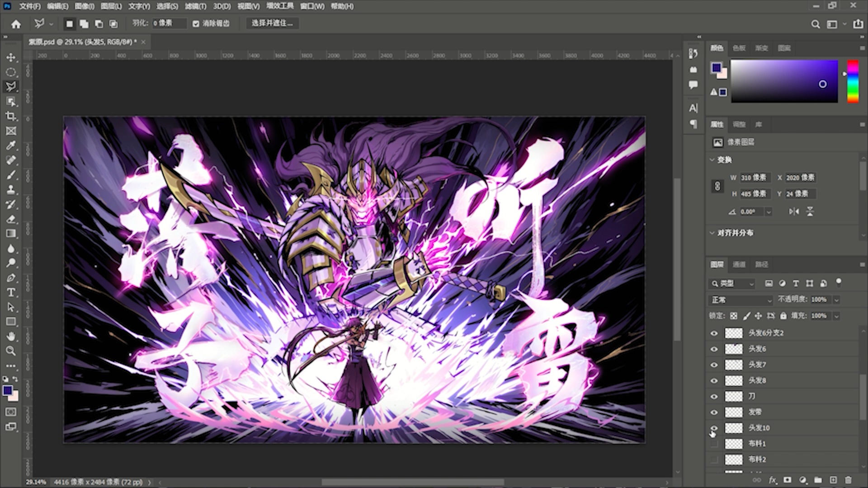Collapse the 变换 transform section

(712, 160)
